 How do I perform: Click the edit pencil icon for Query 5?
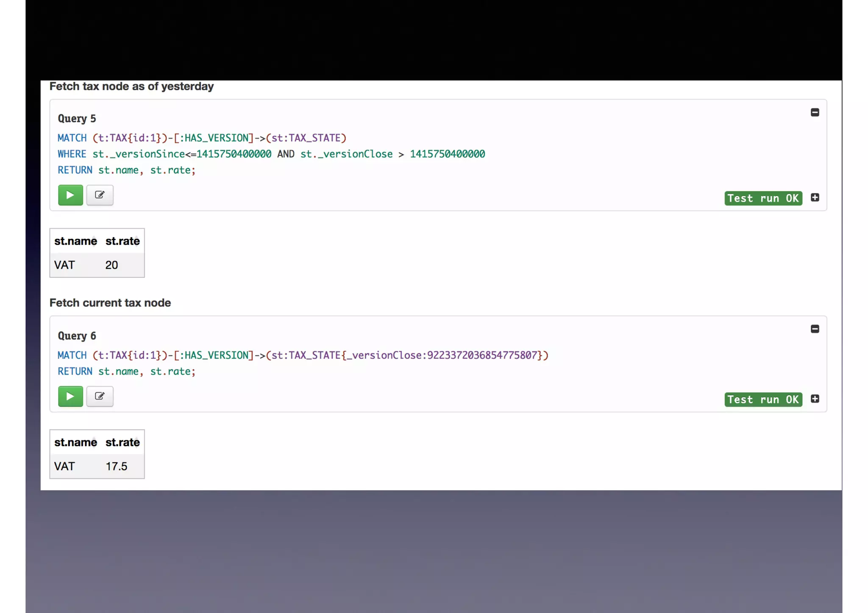point(100,195)
